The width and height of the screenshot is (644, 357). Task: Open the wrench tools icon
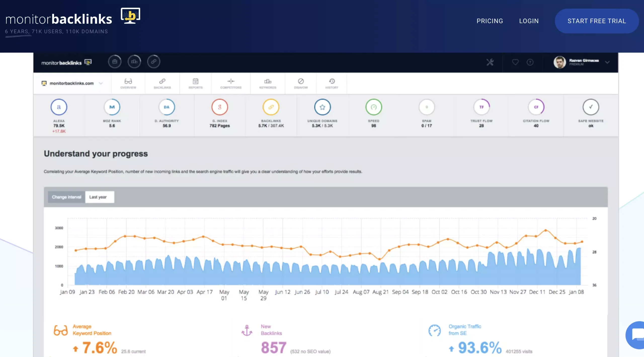click(490, 62)
